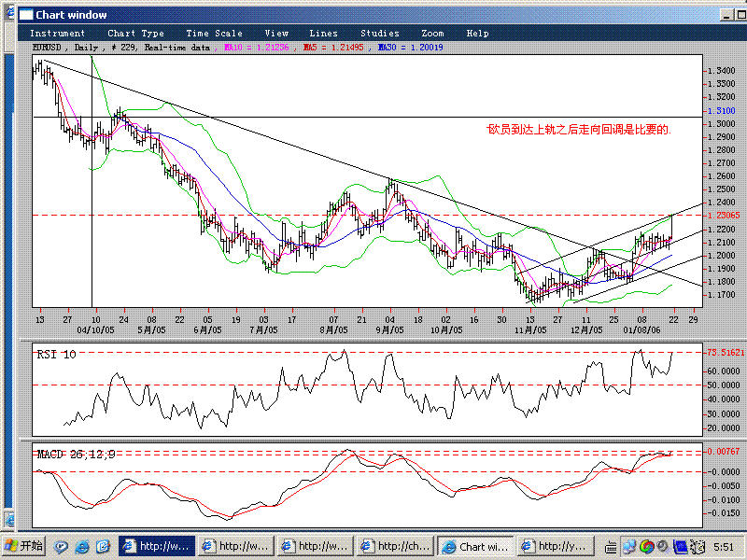Expand the Studies menu
Viewport: 747px width, 560px height.
tap(379, 34)
